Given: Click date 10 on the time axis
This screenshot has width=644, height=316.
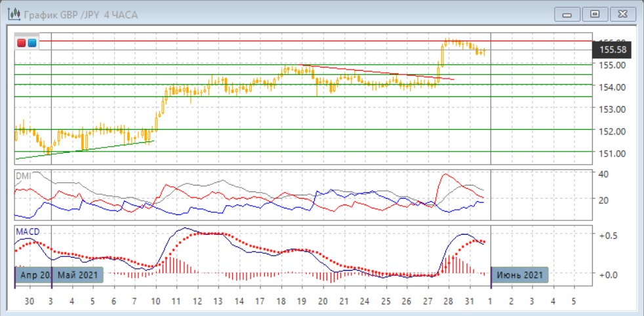Looking at the screenshot, I should [x=155, y=301].
